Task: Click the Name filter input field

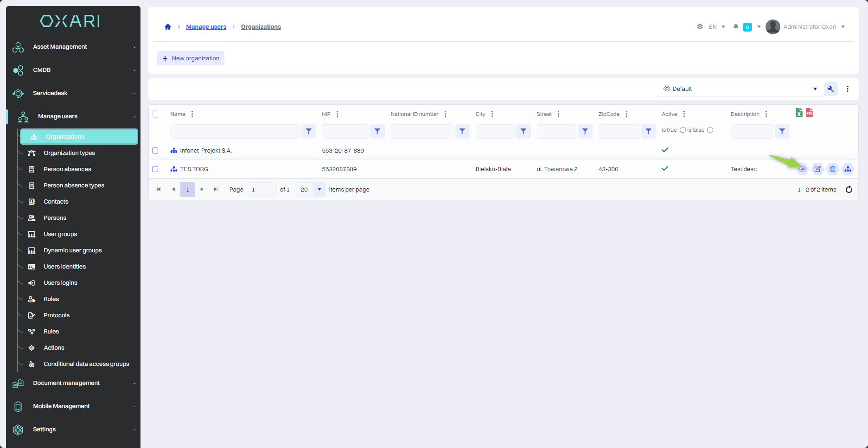Action: pyautogui.click(x=235, y=132)
